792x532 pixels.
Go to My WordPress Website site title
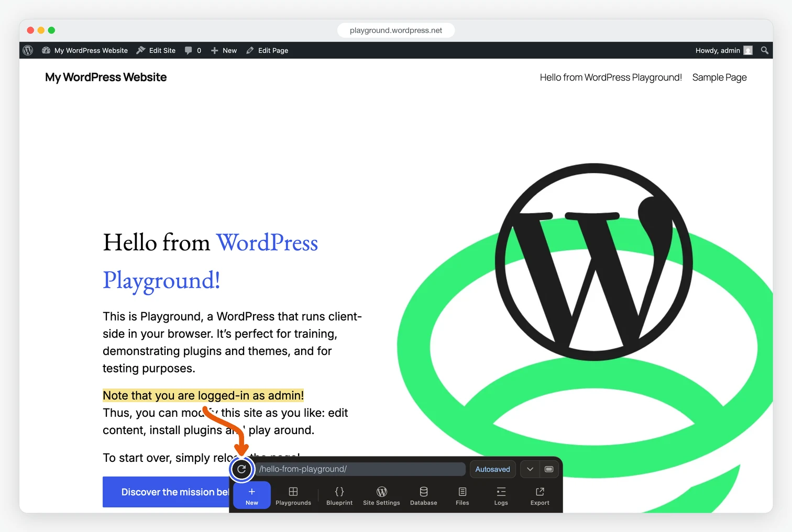[106, 77]
